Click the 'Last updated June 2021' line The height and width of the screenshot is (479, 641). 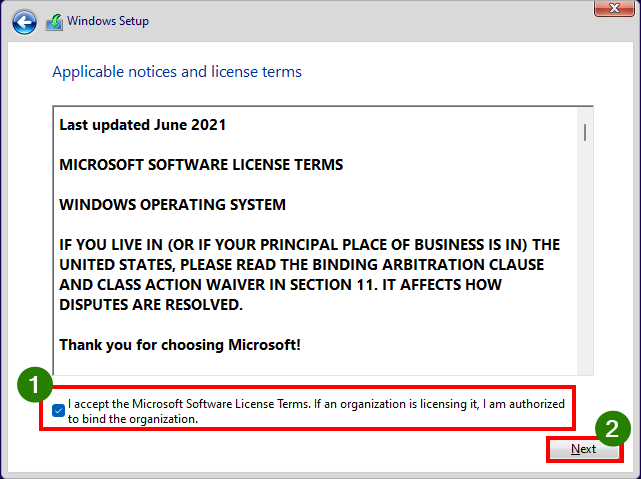(x=143, y=125)
